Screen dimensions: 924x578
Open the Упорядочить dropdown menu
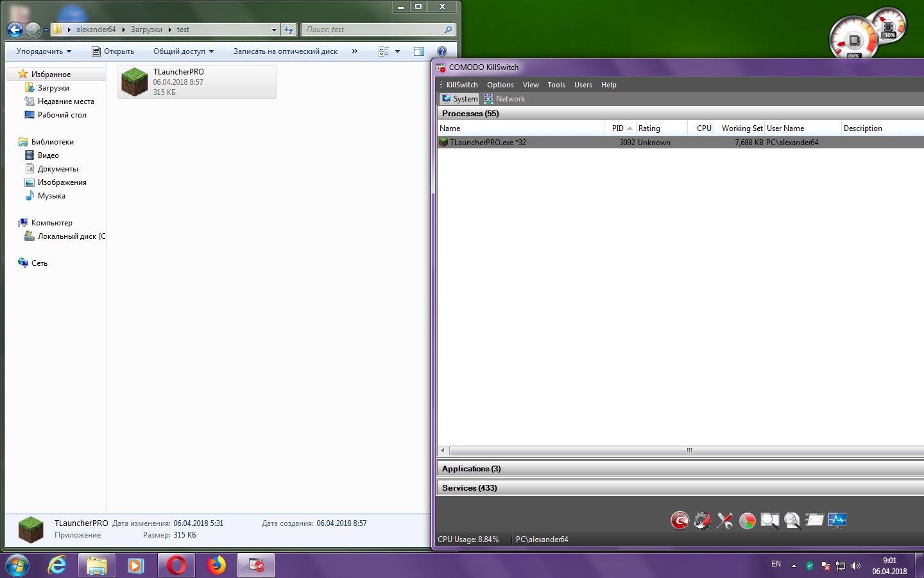pyautogui.click(x=44, y=51)
